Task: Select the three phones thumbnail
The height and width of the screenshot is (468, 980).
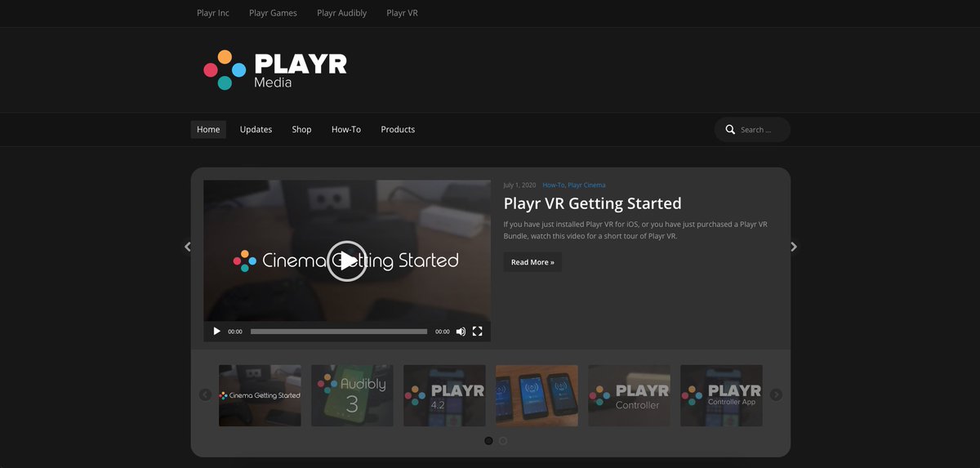Action: pyautogui.click(x=537, y=395)
